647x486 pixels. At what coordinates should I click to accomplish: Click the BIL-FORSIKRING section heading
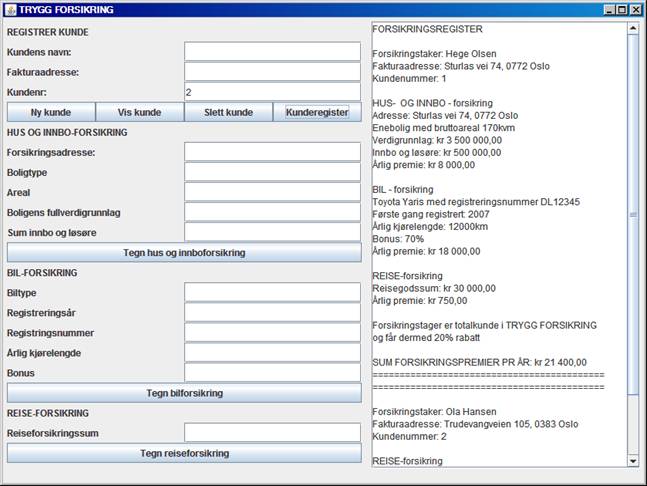tap(42, 273)
